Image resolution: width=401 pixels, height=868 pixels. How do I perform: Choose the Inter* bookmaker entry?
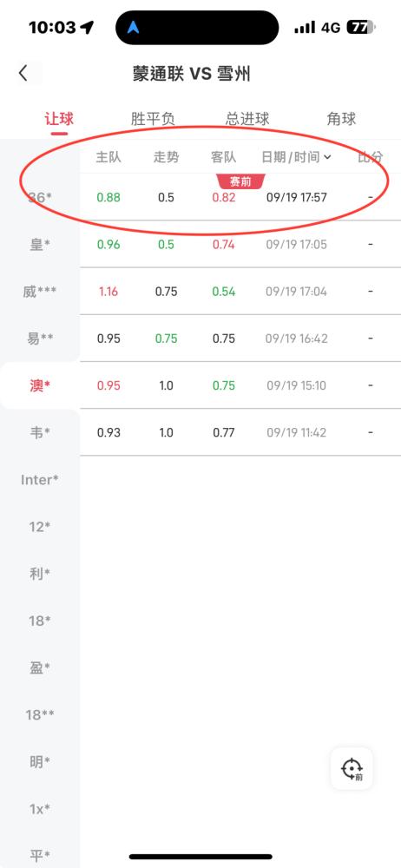(40, 479)
